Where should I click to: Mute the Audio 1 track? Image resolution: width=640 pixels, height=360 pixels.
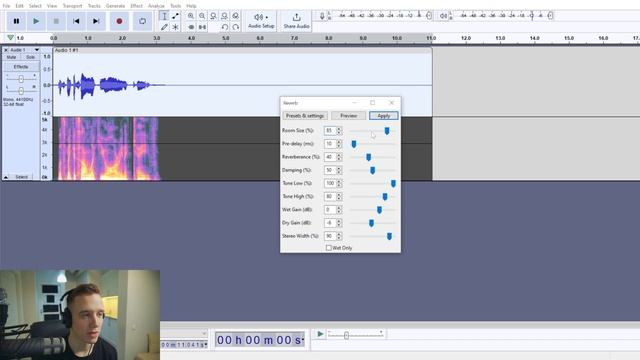coord(11,57)
